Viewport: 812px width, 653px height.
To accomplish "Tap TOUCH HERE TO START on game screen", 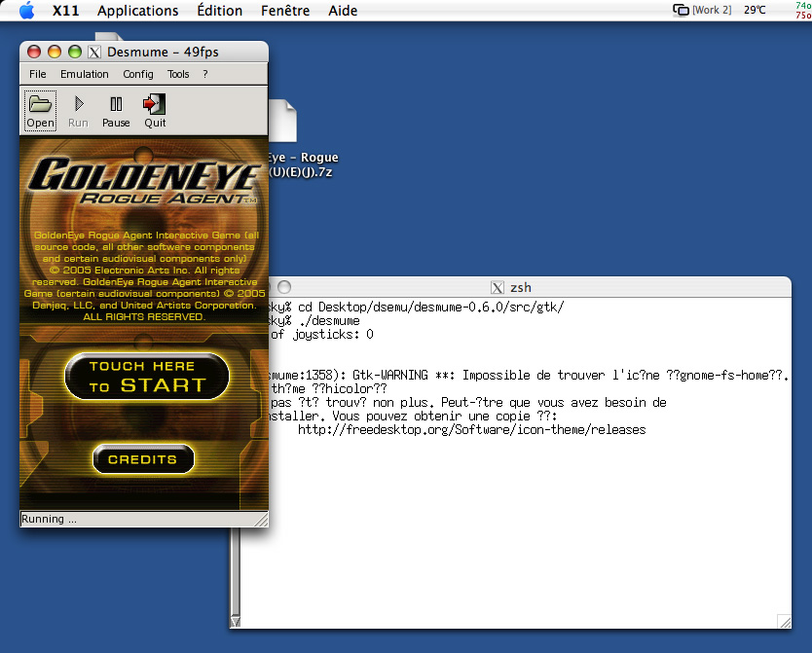I will [x=147, y=377].
